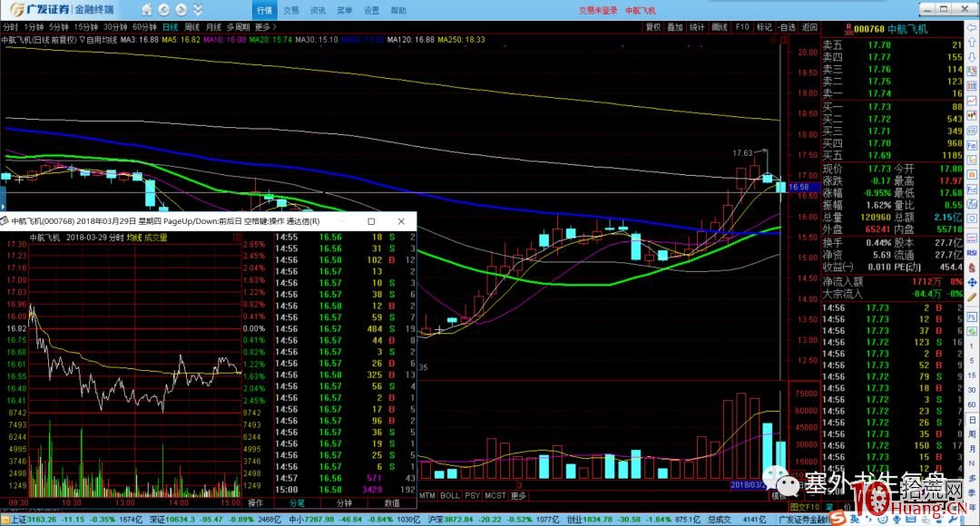
Task: Open the 设置 menu
Action: 371,10
